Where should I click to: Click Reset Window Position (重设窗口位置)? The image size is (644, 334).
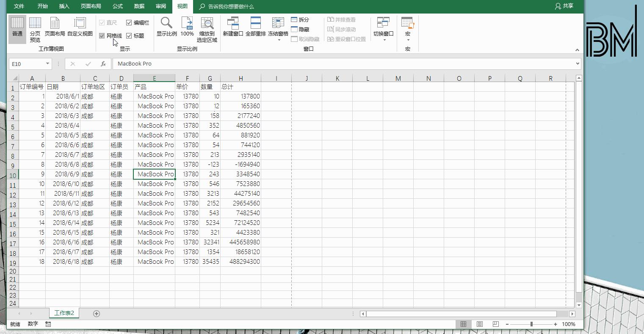coord(346,39)
